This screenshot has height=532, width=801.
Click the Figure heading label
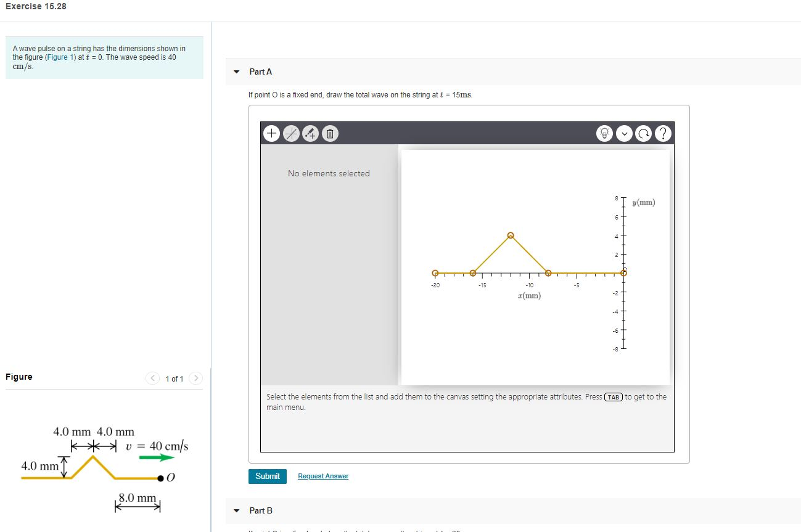pos(19,377)
